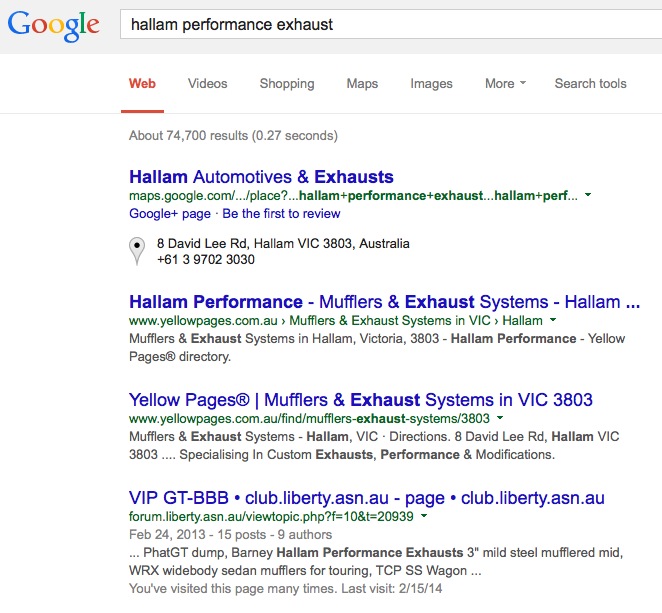Expand the dropdown arrow next to the maps.google.com URL
662x613 pixels.
[x=588, y=195]
